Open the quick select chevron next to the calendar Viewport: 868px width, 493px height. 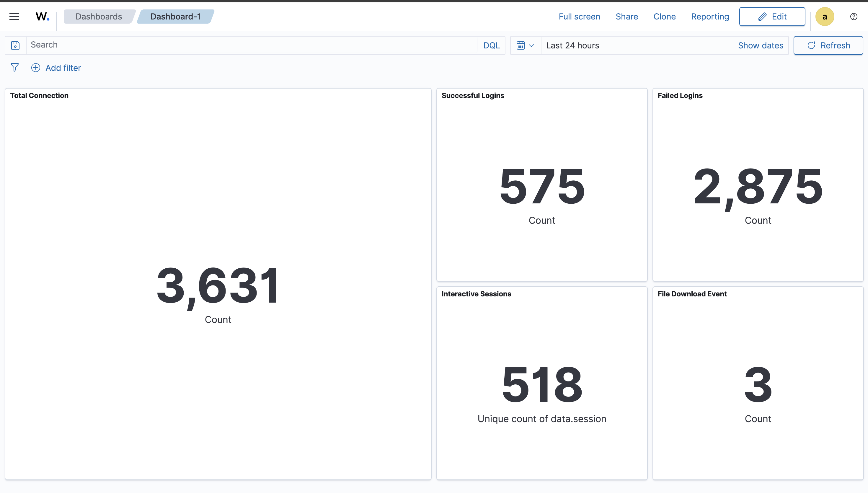pyautogui.click(x=531, y=45)
